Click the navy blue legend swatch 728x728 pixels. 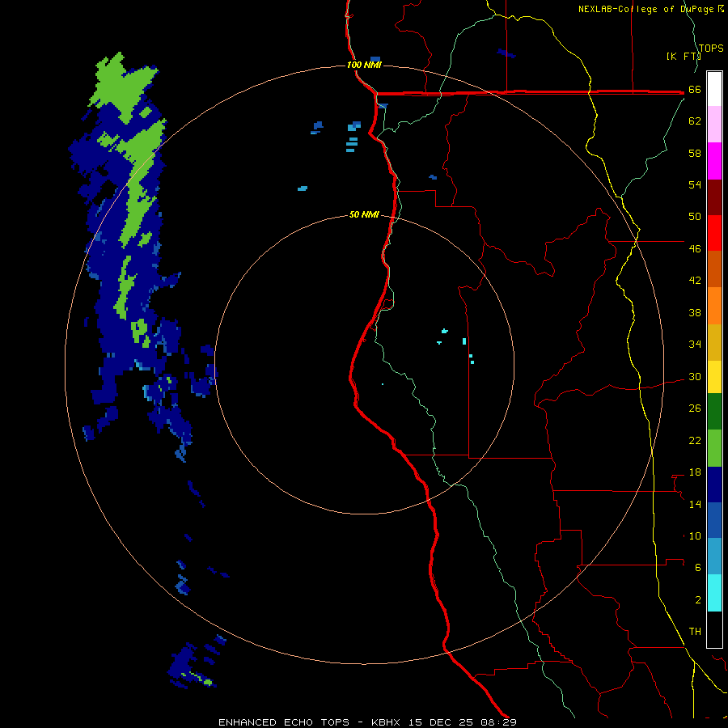click(x=714, y=485)
